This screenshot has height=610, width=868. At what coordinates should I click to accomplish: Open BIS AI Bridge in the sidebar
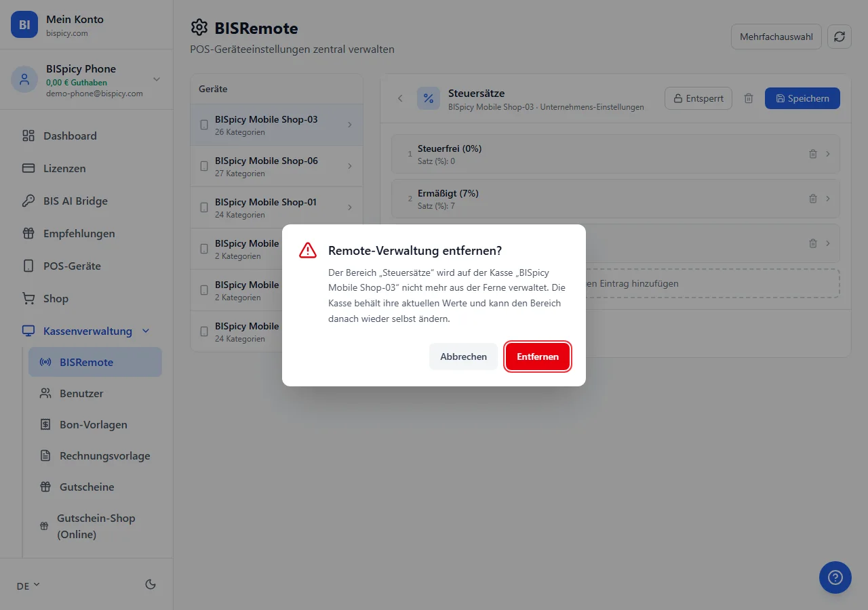86,201
